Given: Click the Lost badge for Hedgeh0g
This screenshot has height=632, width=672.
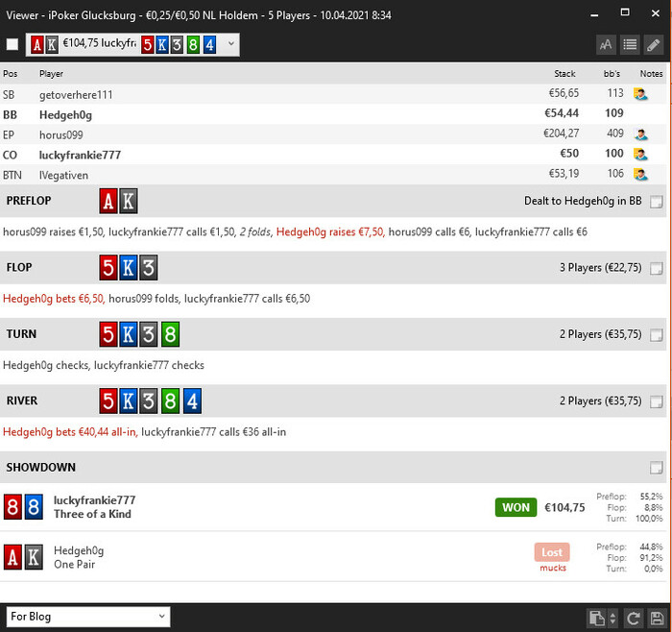Looking at the screenshot, I should pos(552,552).
